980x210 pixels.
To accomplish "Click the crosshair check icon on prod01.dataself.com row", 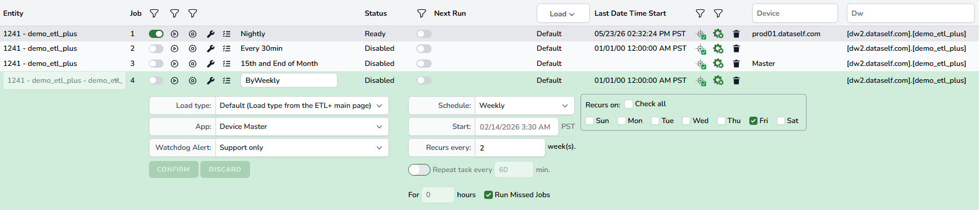I will (701, 34).
